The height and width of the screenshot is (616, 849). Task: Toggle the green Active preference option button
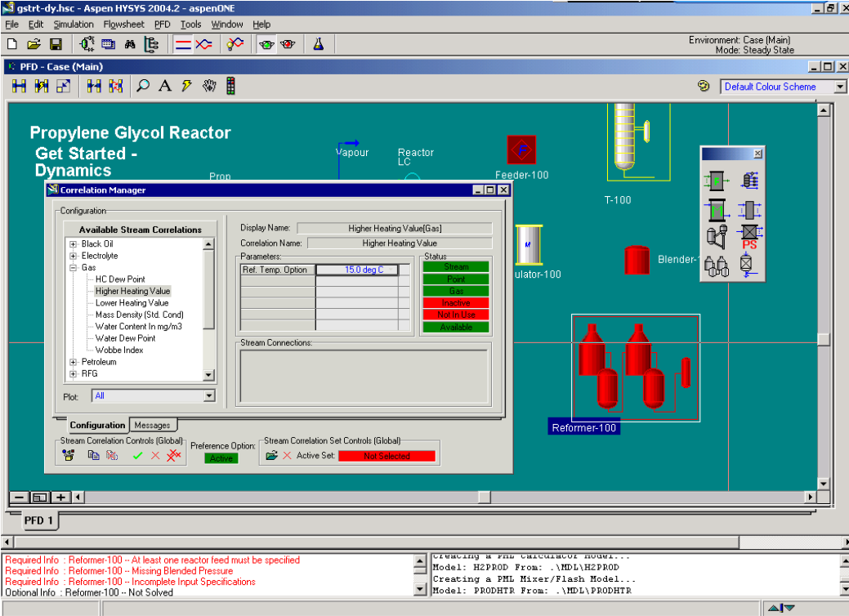pyautogui.click(x=221, y=458)
